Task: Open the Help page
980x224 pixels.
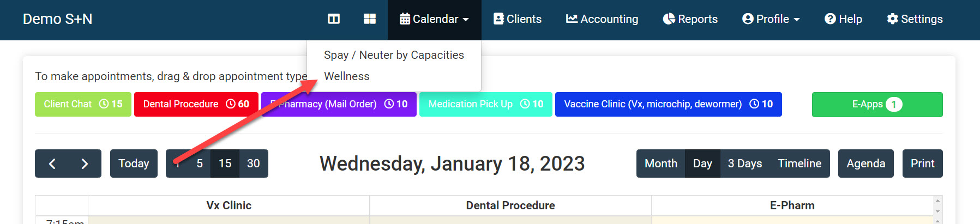Action: pyautogui.click(x=843, y=19)
